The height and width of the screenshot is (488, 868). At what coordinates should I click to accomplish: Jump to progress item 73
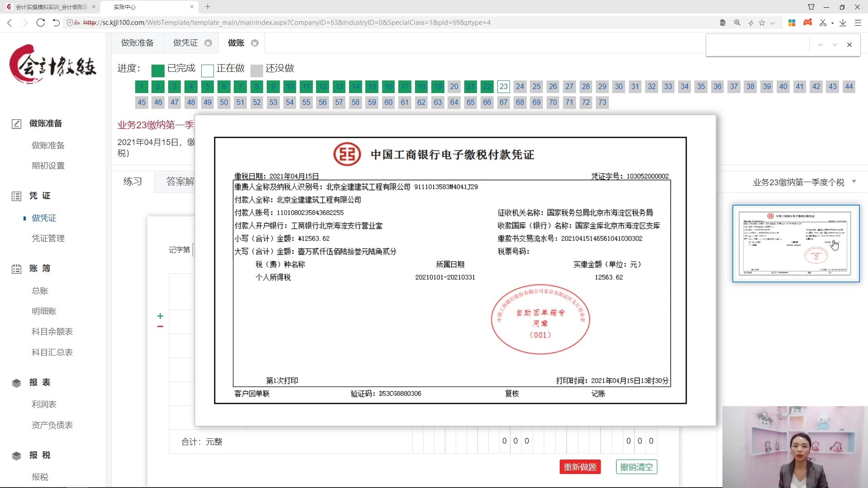click(602, 102)
